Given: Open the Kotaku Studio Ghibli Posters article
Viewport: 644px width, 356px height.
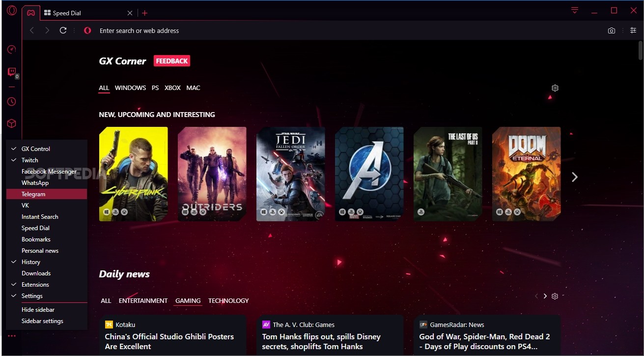Looking at the screenshot, I should 169,341.
